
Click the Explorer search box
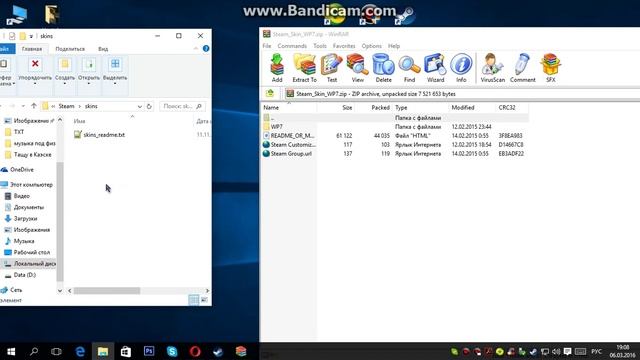click(182, 106)
